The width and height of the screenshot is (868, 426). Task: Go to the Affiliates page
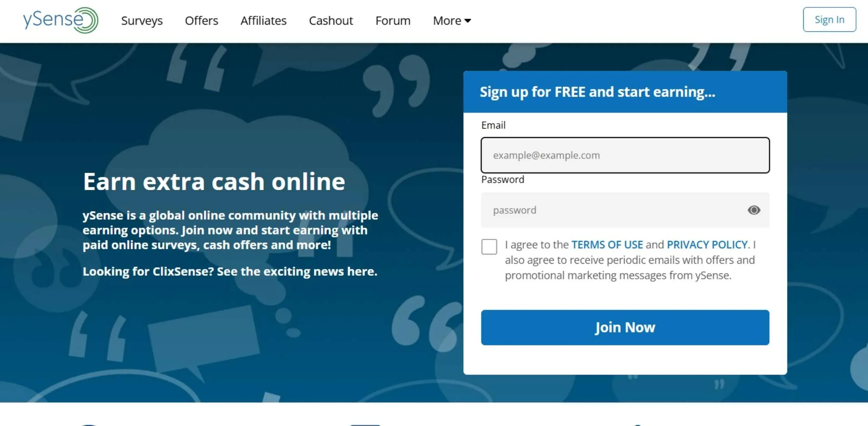tap(263, 21)
